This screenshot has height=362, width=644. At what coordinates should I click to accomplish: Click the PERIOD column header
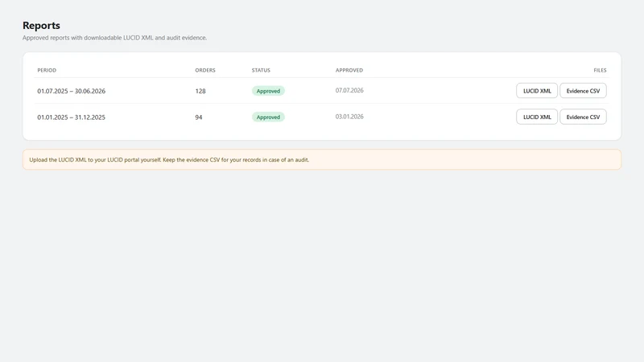point(47,70)
